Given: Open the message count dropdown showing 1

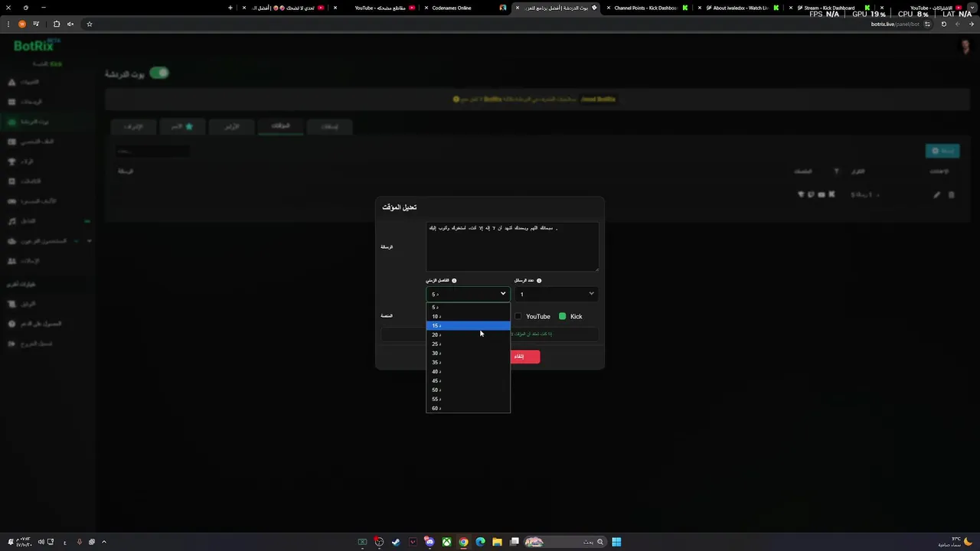Looking at the screenshot, I should tap(556, 294).
